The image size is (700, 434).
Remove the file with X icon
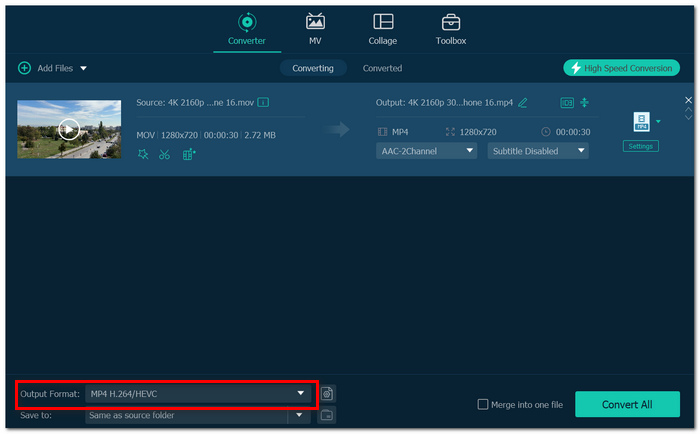[x=688, y=100]
